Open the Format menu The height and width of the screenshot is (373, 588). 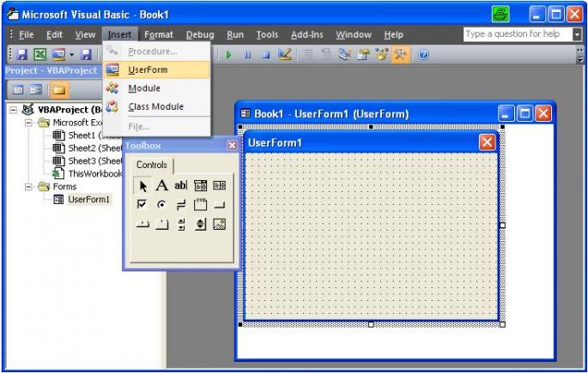tap(159, 35)
